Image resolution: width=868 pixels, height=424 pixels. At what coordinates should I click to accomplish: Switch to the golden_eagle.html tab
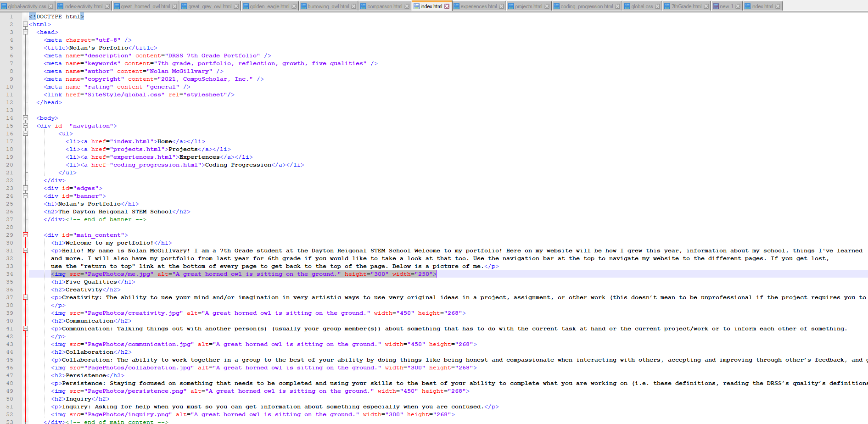pyautogui.click(x=269, y=6)
